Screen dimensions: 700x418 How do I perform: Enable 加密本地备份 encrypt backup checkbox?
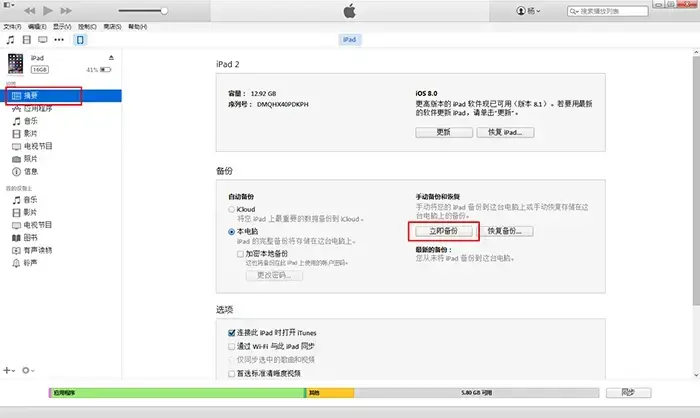[x=240, y=254]
